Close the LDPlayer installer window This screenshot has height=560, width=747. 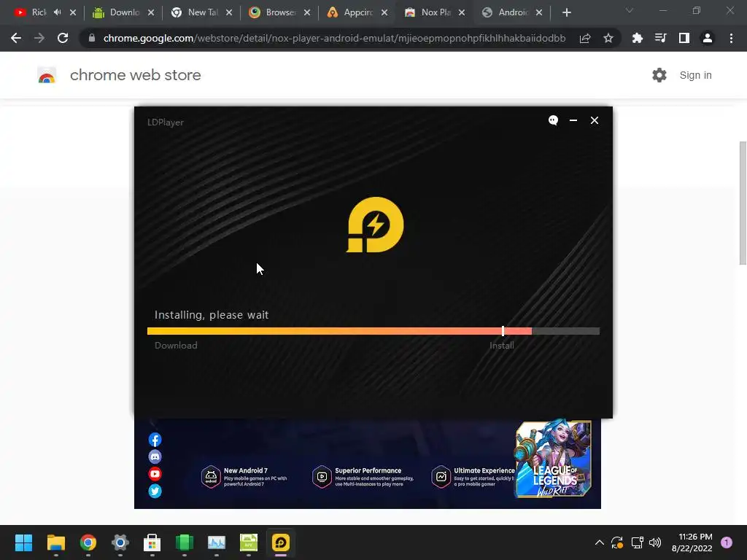click(x=594, y=120)
